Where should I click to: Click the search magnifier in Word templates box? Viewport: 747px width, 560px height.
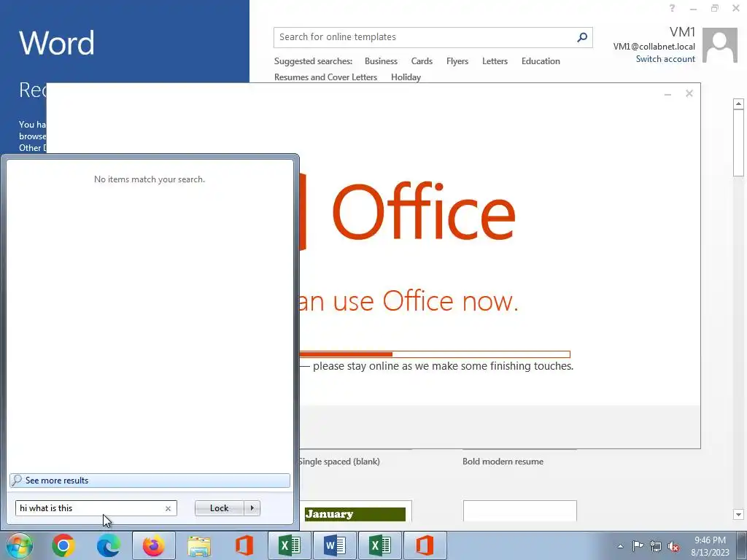[581, 37]
